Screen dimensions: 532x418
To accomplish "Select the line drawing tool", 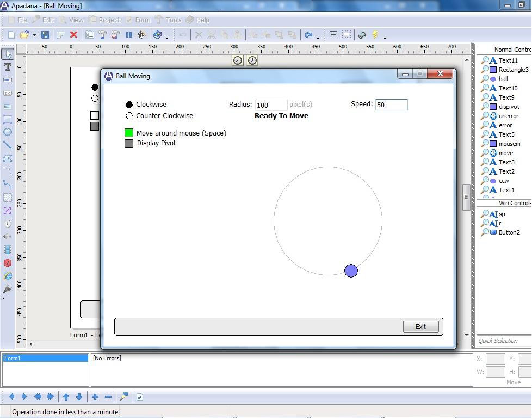I will 8,145.
